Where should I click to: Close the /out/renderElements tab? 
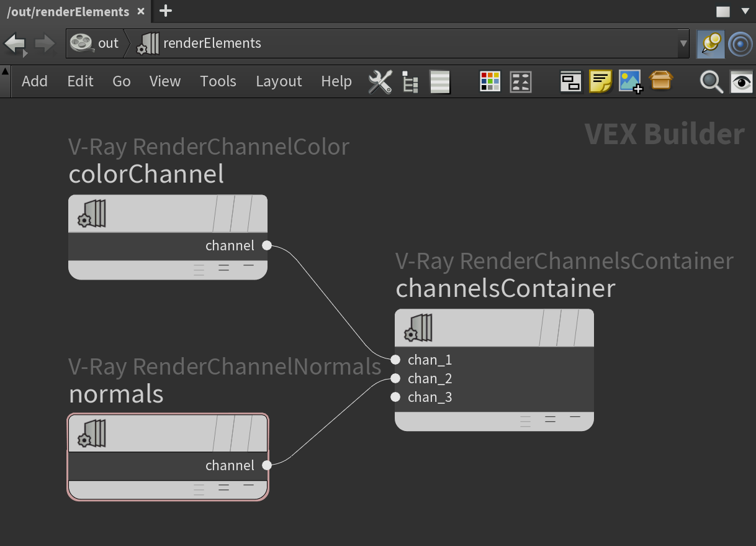click(x=141, y=11)
